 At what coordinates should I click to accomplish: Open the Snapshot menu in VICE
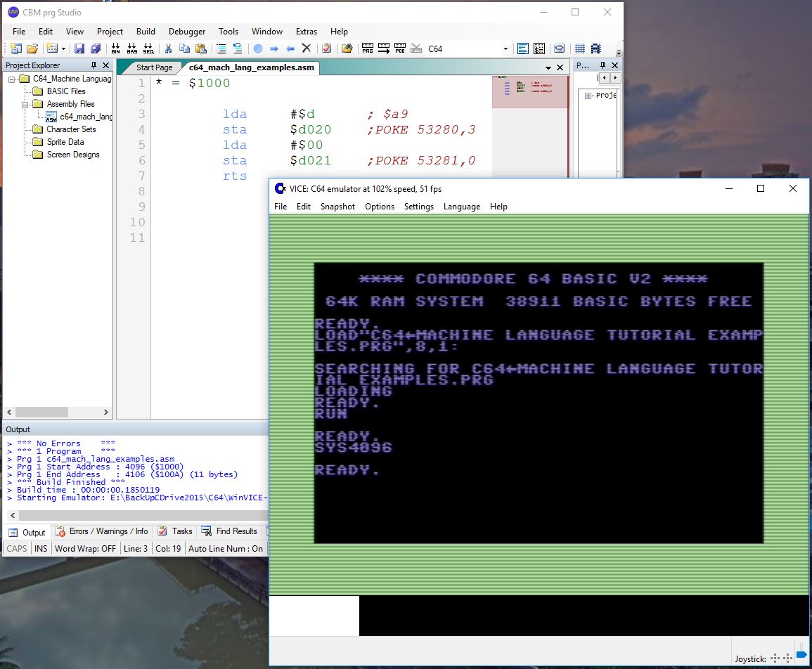pos(337,206)
